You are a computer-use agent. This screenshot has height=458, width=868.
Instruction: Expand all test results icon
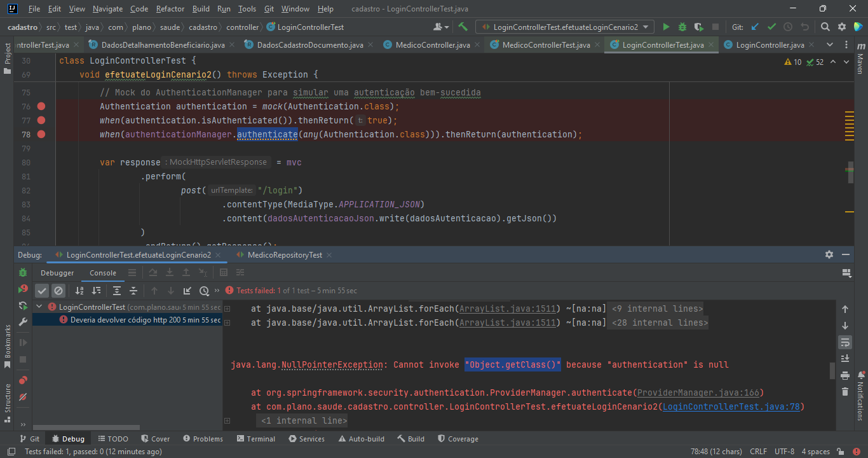(x=117, y=291)
